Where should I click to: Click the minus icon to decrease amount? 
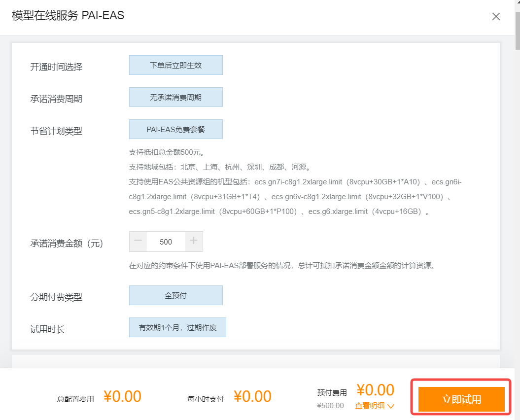tap(138, 241)
